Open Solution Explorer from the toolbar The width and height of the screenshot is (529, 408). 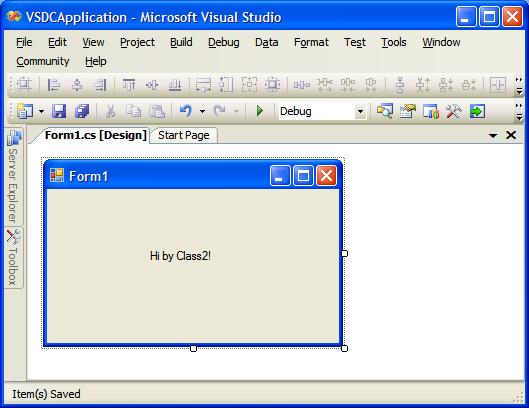click(x=385, y=111)
